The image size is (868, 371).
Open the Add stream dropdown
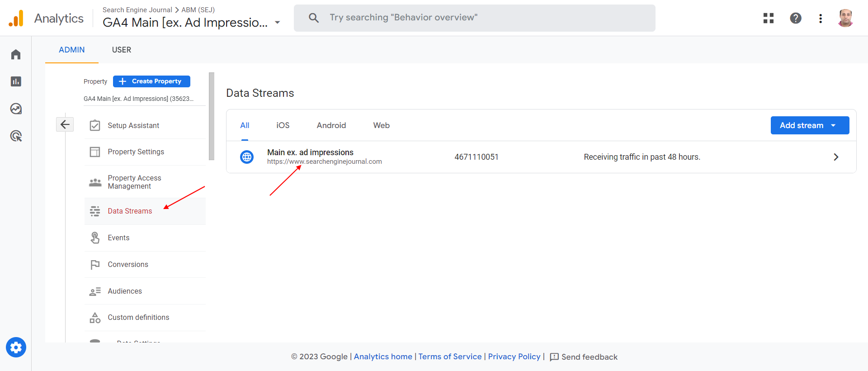pos(810,125)
